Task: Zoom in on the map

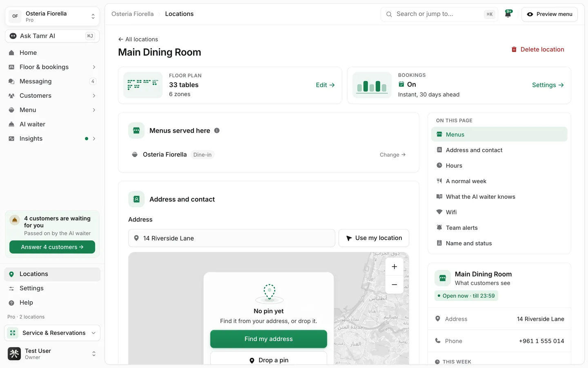Action: (394, 267)
